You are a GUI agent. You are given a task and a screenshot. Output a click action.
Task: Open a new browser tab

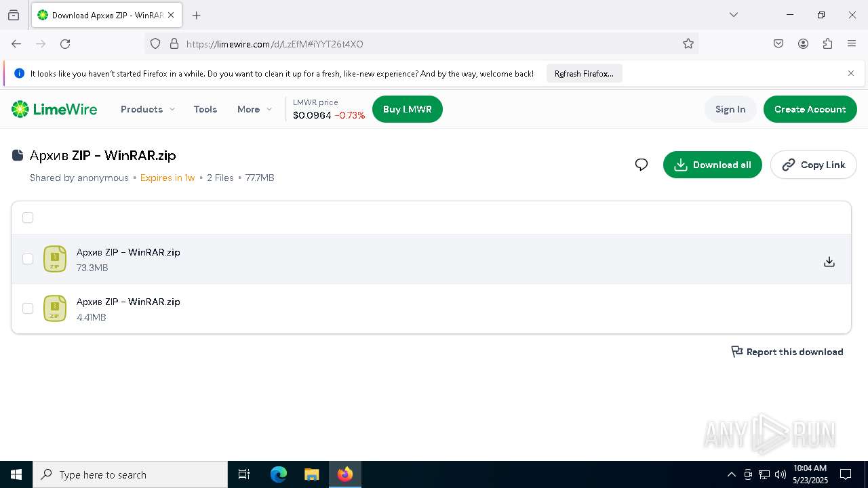tap(196, 15)
